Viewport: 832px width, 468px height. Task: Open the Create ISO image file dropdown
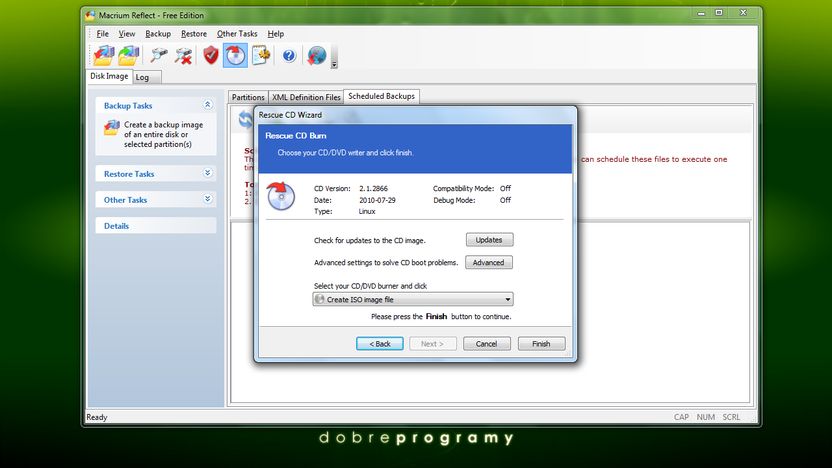point(413,299)
